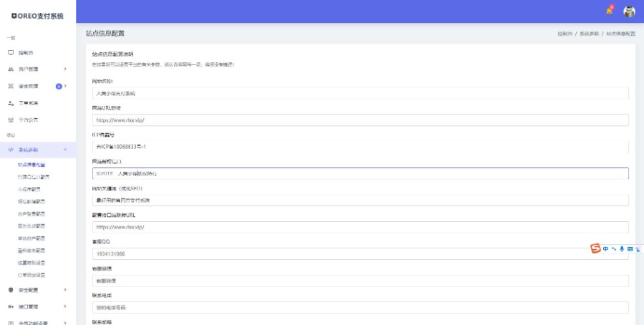Focus the 网站版权 input field
Viewport: 644px width, 325px height.
pos(360,173)
